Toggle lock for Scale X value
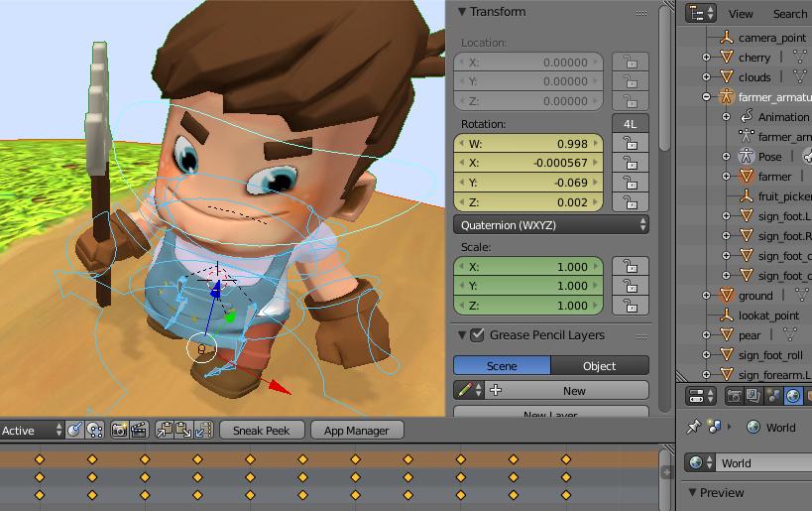Image resolution: width=812 pixels, height=511 pixels. tap(631, 267)
